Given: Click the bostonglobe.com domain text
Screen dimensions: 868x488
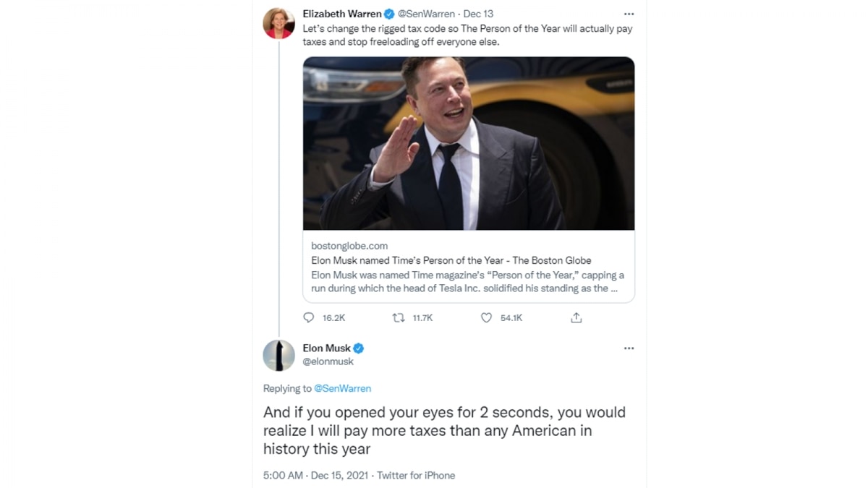Looking at the screenshot, I should 349,246.
